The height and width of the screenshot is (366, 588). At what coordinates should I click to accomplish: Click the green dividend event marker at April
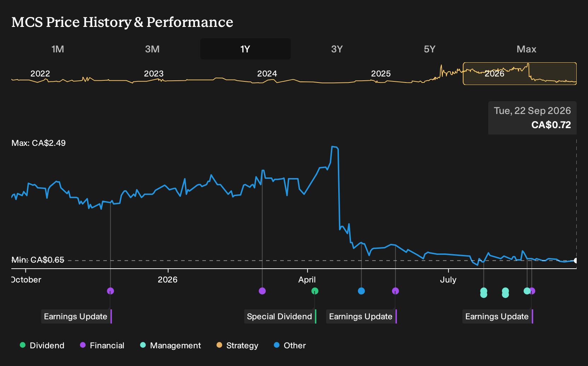[315, 291]
